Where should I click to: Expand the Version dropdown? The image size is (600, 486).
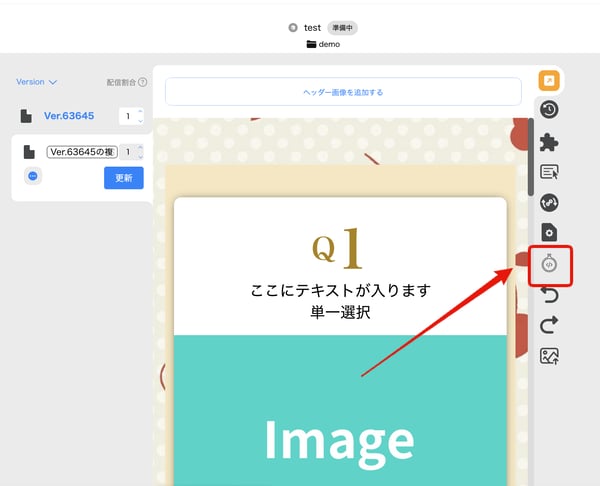(37, 82)
